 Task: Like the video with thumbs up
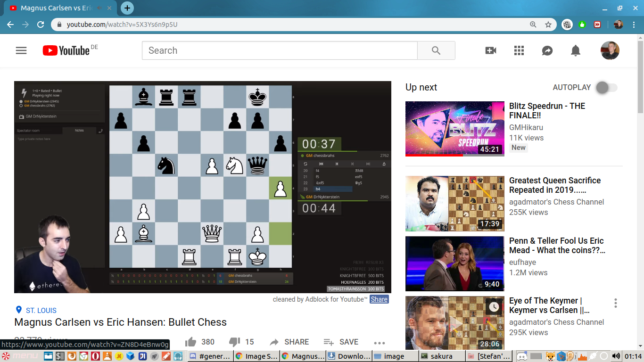click(191, 342)
